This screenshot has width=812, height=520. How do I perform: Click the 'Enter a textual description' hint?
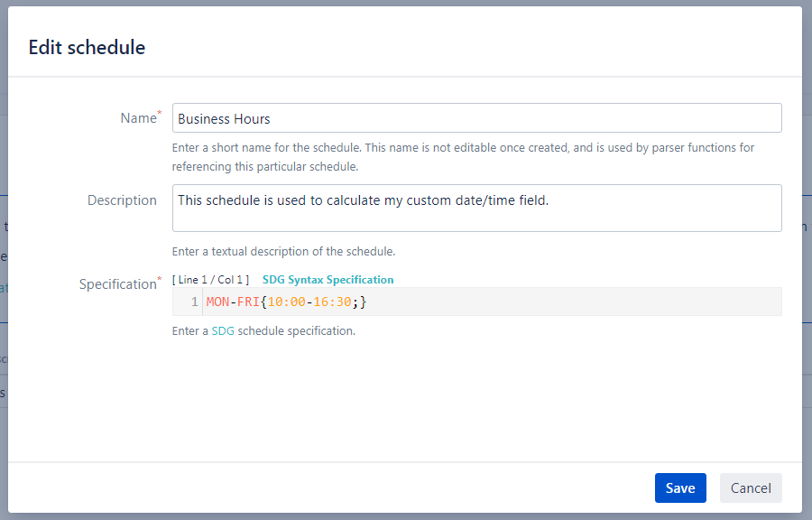tap(283, 251)
